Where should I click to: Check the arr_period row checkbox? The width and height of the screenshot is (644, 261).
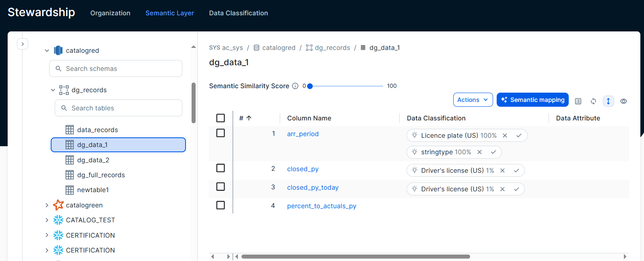(221, 133)
